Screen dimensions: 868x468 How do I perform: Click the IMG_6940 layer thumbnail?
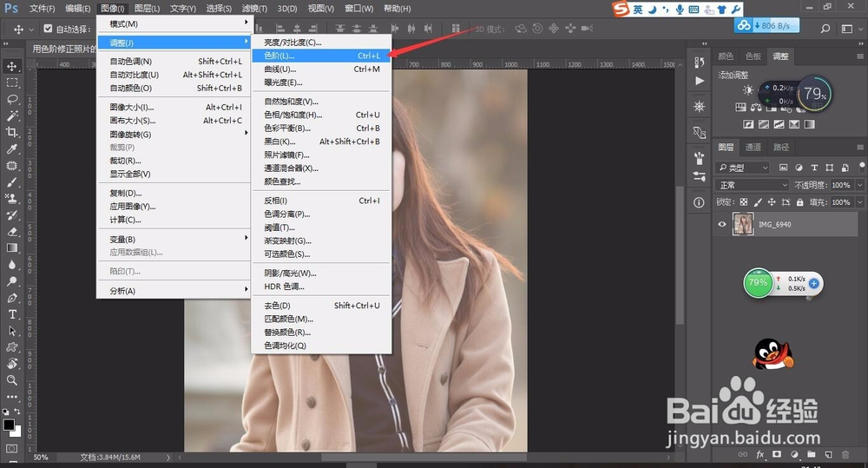[x=743, y=224]
